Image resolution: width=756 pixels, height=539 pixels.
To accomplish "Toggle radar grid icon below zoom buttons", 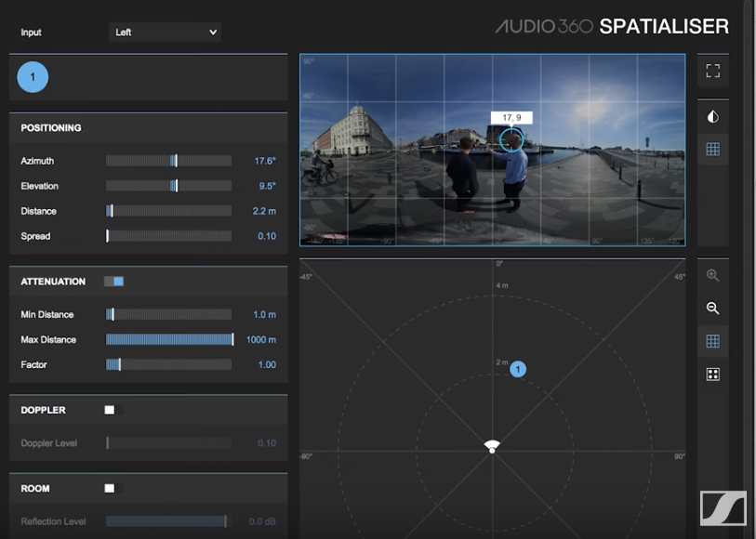I will [712, 341].
